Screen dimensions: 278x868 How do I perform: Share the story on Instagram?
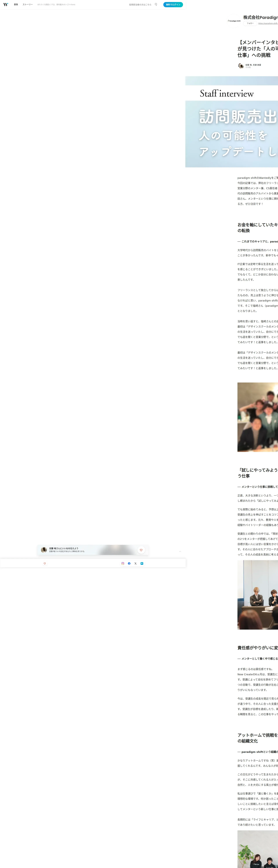click(123, 563)
